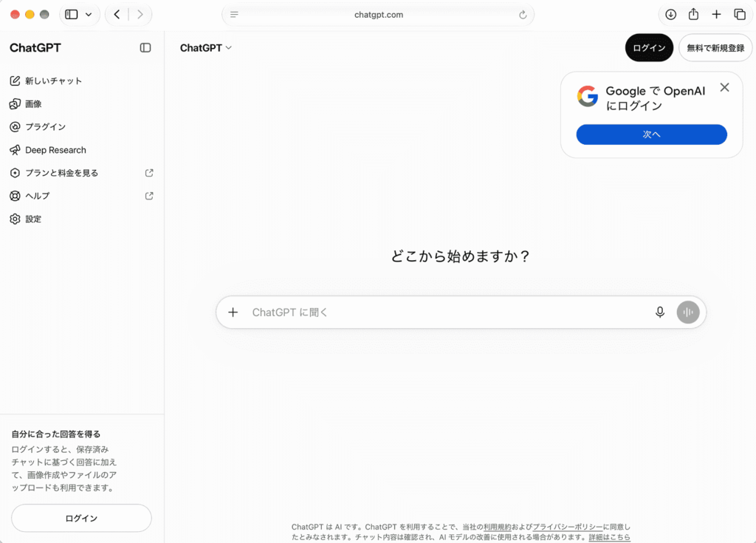Viewport: 756px width, 543px height.
Task: Click the 自分に合った回答を得る heading
Action: pyautogui.click(x=56, y=434)
